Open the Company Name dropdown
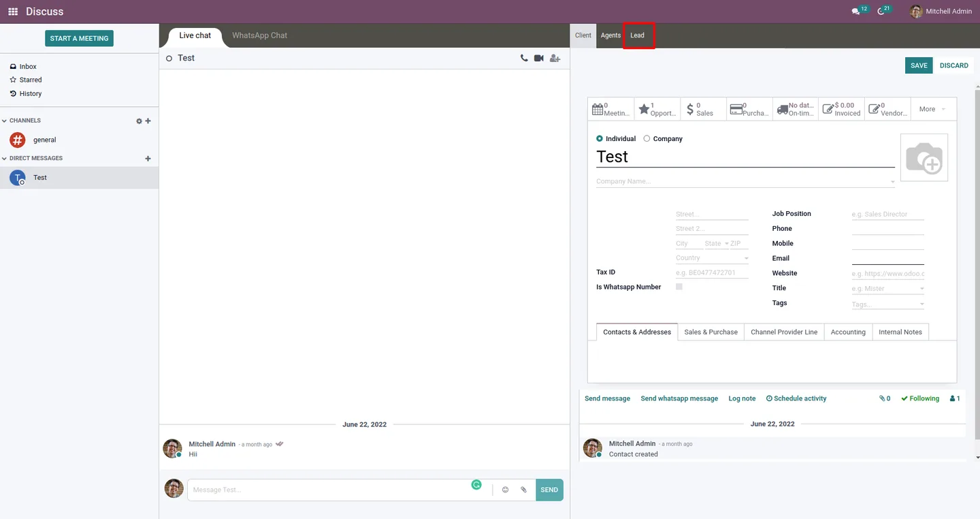The height and width of the screenshot is (519, 980). coord(746,182)
